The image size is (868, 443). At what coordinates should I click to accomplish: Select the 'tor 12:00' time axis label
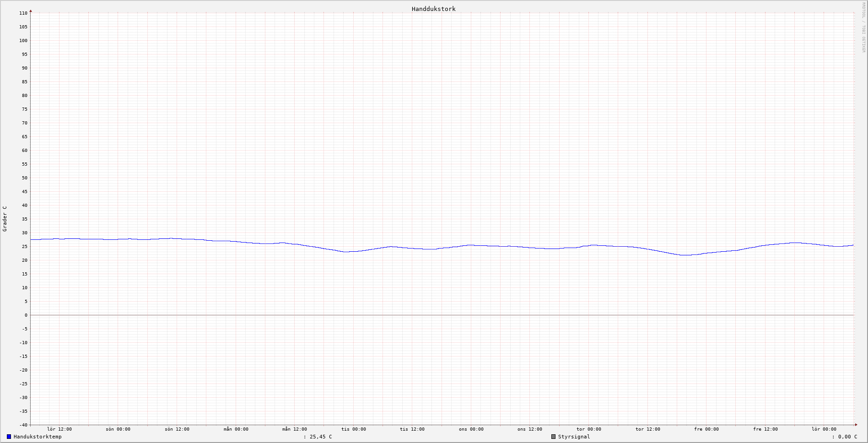coord(647,429)
